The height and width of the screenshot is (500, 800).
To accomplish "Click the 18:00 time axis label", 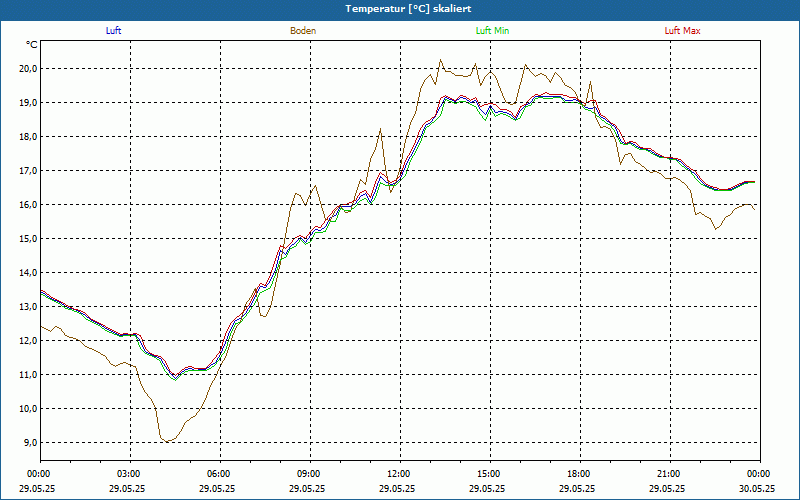I will tap(580, 474).
